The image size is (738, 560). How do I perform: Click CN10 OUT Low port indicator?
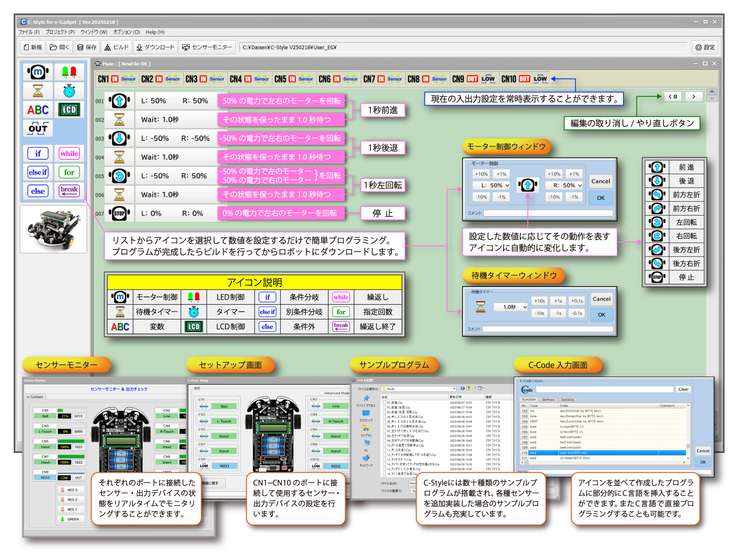(524, 79)
